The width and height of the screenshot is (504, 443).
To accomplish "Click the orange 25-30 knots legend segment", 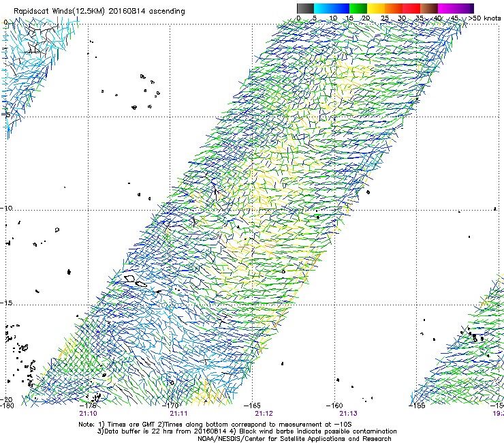I will [x=394, y=8].
